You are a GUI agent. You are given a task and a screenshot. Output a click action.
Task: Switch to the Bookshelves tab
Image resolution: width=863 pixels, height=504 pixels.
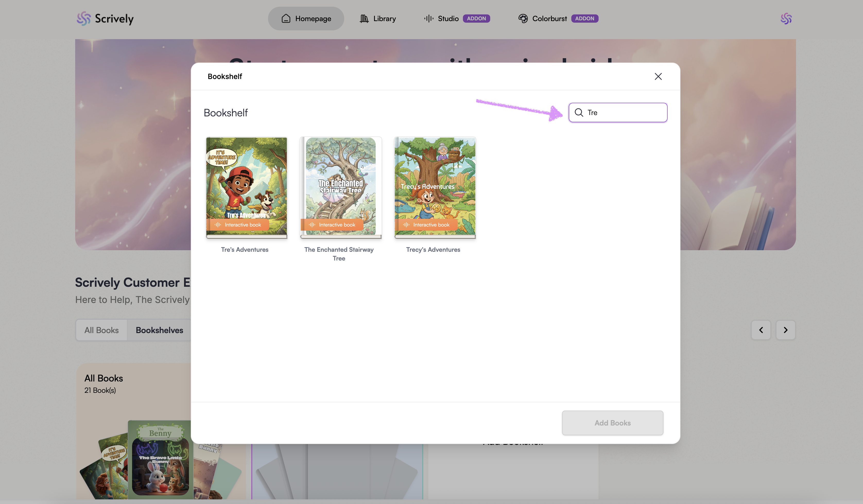click(159, 330)
